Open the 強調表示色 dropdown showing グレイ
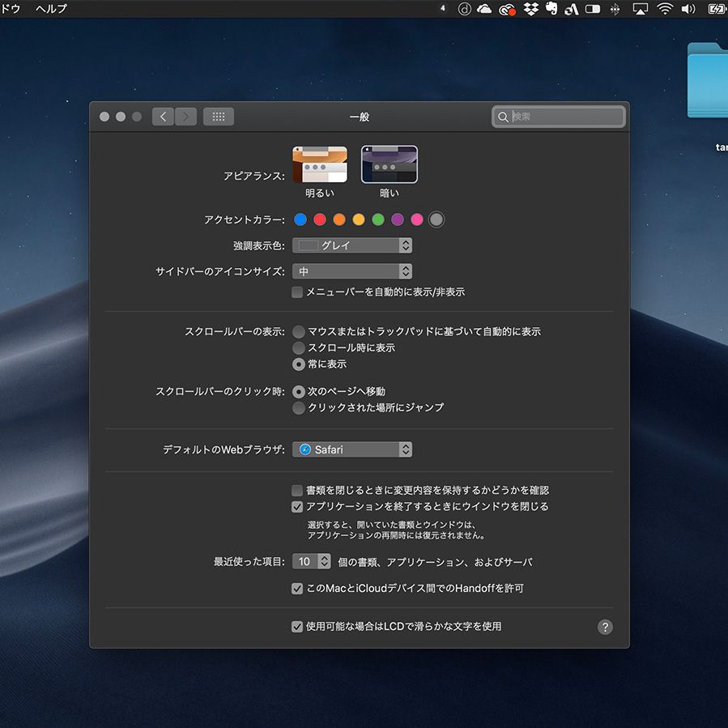 (x=352, y=245)
